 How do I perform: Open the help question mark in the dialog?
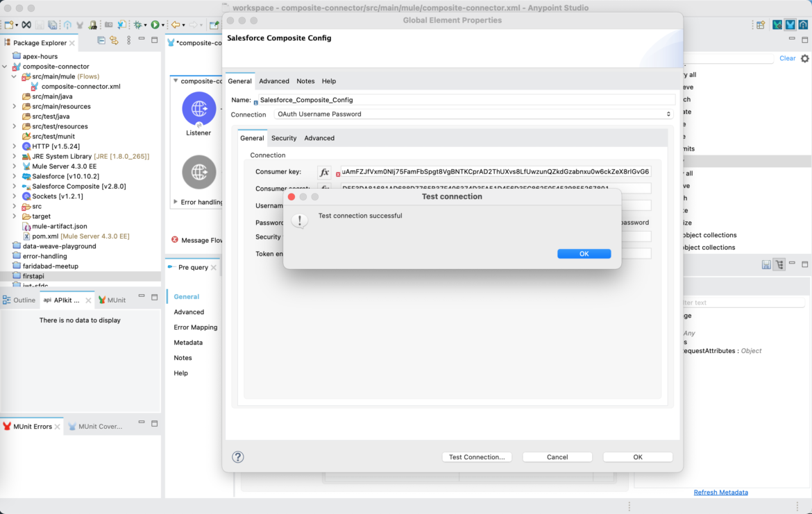(238, 456)
